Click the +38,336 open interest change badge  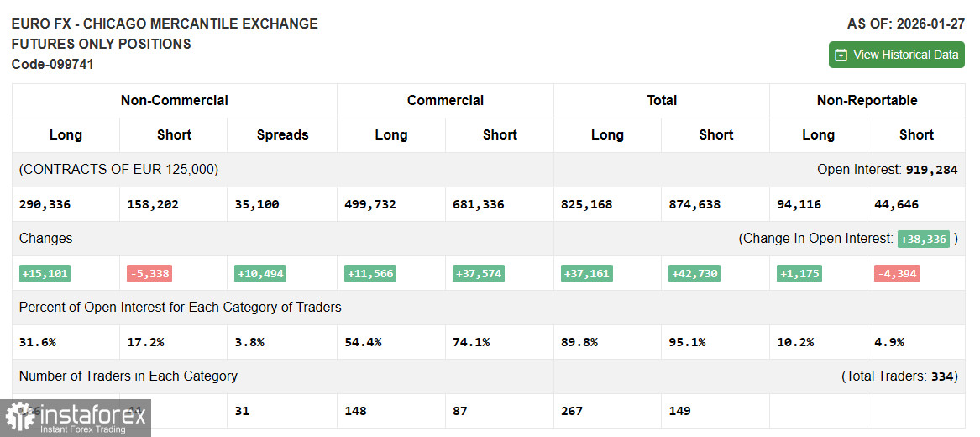[924, 239]
